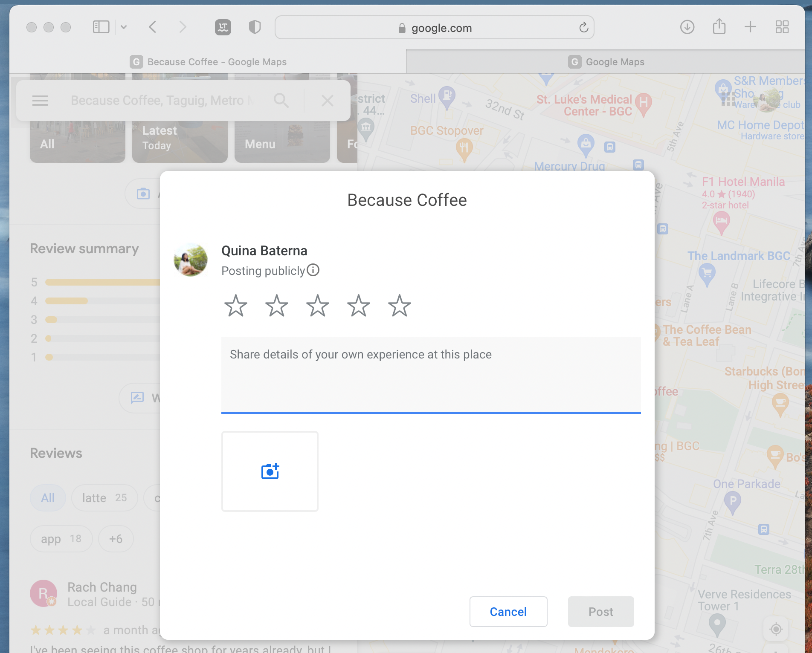The height and width of the screenshot is (653, 812).
Task: Expand the +6 additional review topics
Action: pos(116,538)
